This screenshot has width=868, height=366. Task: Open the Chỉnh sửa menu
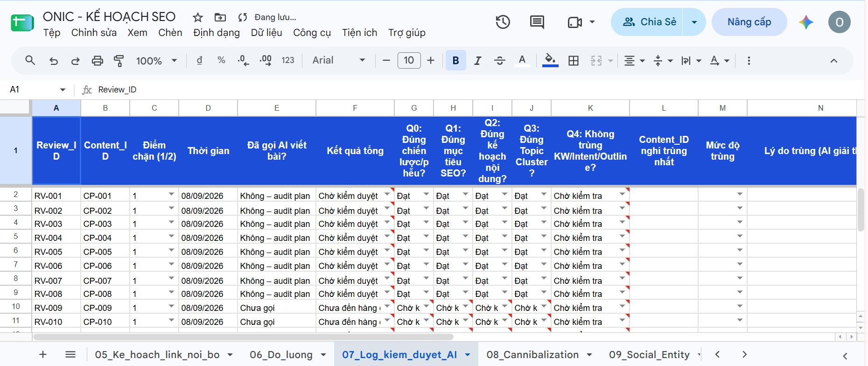pos(94,33)
